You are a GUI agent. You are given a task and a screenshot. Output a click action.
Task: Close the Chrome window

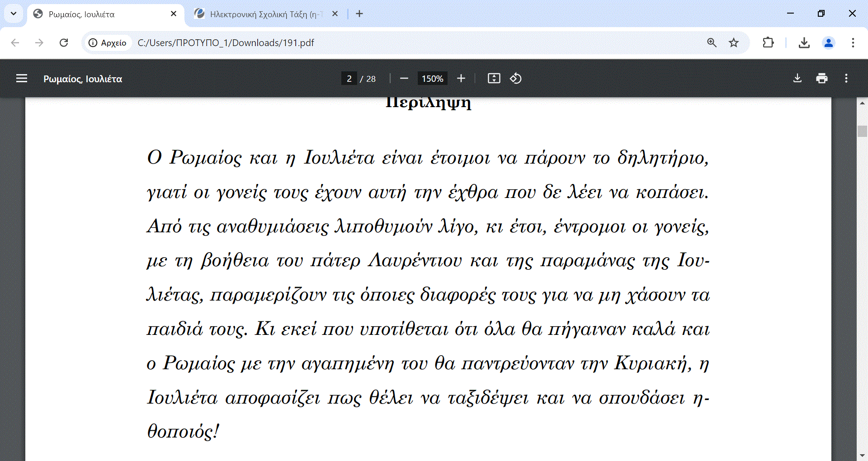click(x=852, y=14)
